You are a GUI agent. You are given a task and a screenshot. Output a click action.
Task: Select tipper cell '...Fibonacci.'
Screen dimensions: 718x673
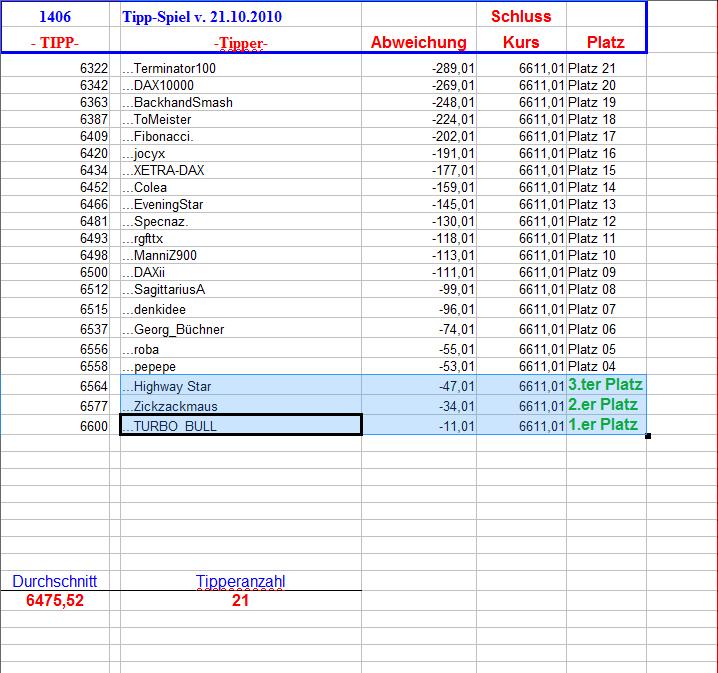tap(241, 136)
